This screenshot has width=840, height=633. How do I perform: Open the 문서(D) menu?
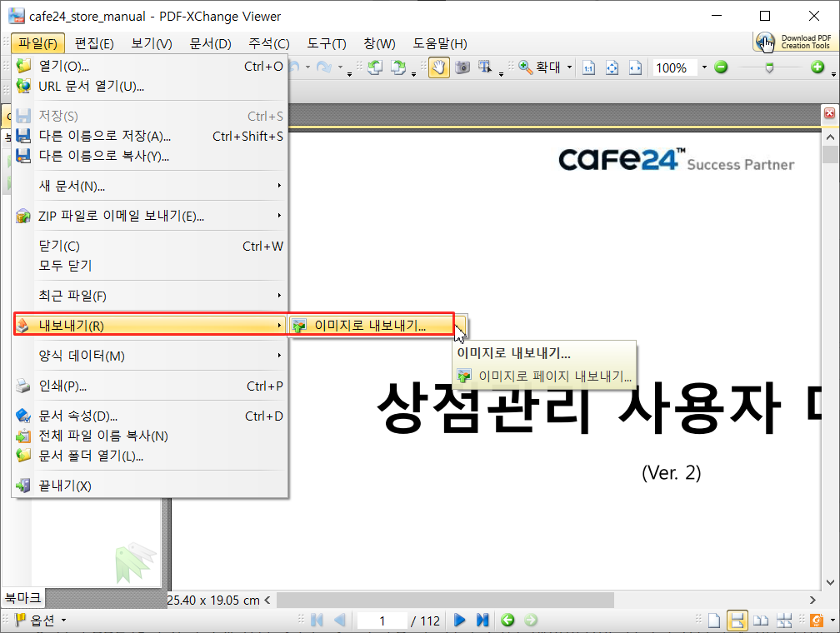coord(210,43)
